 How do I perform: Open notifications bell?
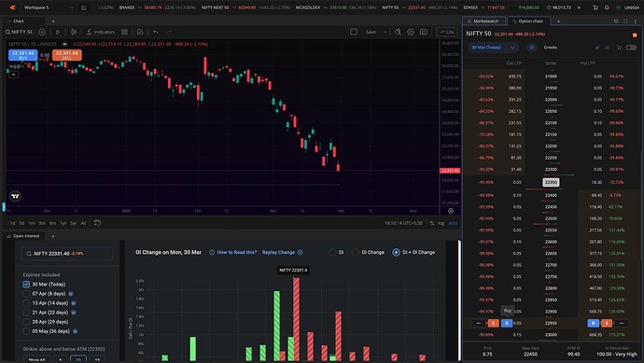point(607,7)
